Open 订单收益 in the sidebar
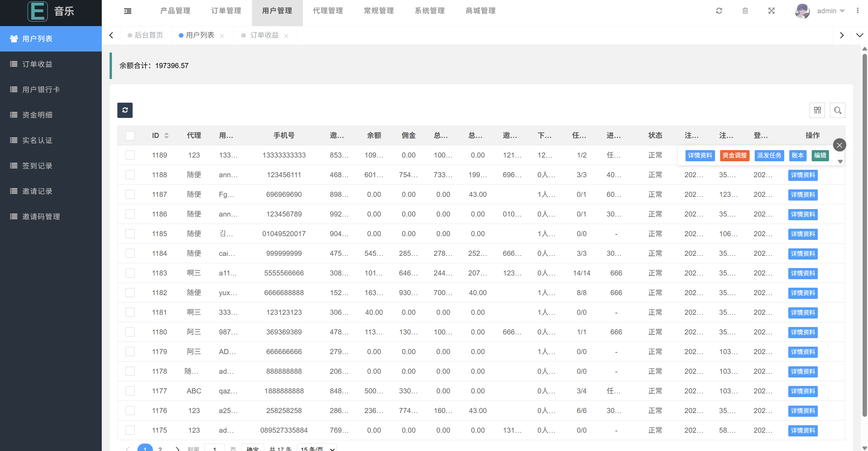Screen dimensions: 868x451 click(x=51, y=64)
